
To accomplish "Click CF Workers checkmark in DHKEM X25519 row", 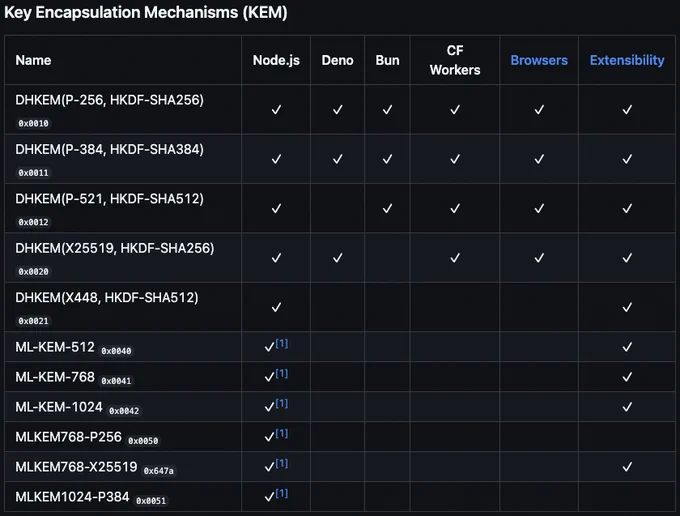I will 455,258.
